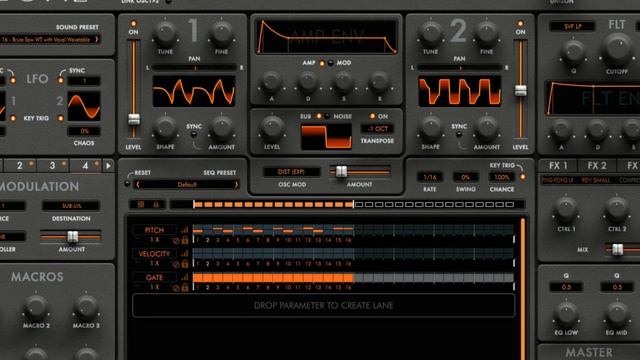Switch to FX 2 tab
This screenshot has width=640, height=360.
pyautogui.click(x=596, y=166)
